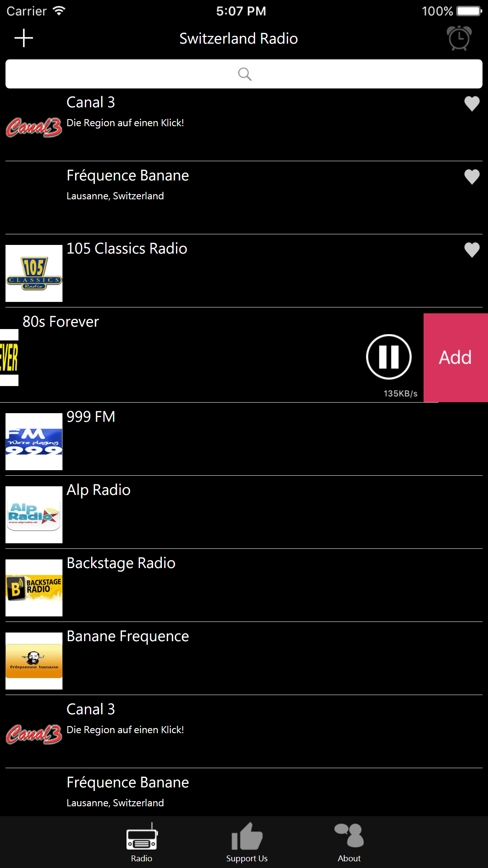488x868 pixels.
Task: Tap the plus icon to add station
Action: point(24,38)
